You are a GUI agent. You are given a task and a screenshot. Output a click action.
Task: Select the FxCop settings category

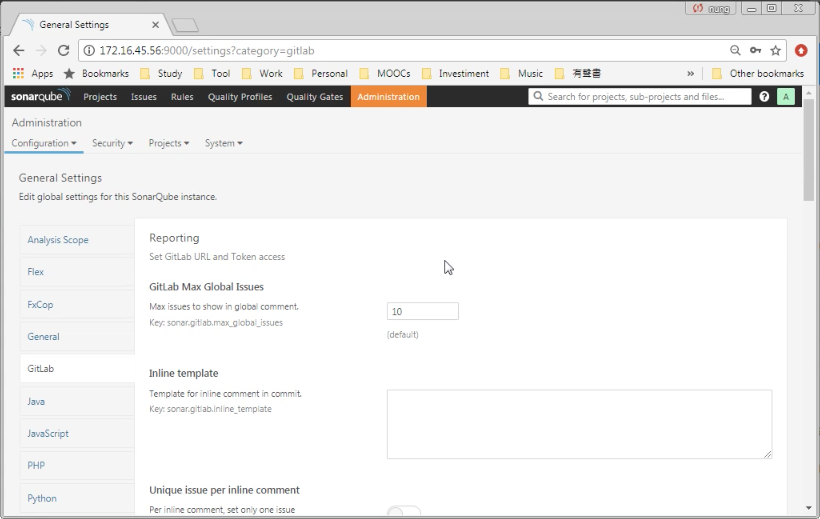click(77, 304)
